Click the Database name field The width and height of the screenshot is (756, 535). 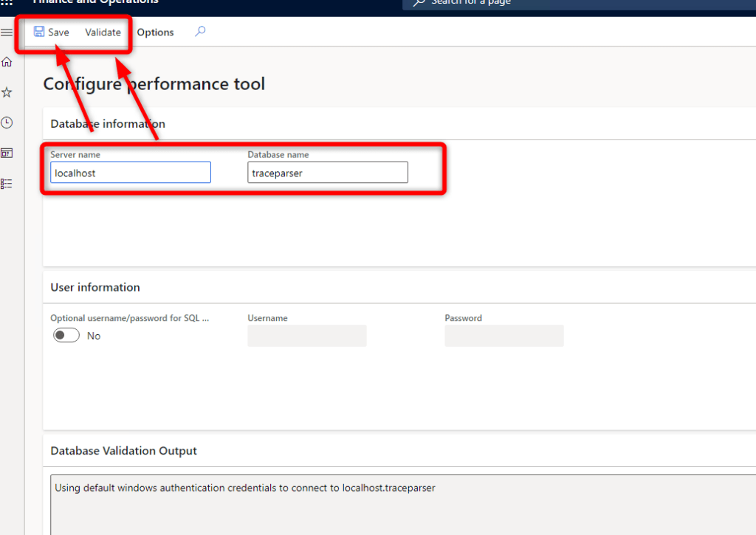click(328, 173)
